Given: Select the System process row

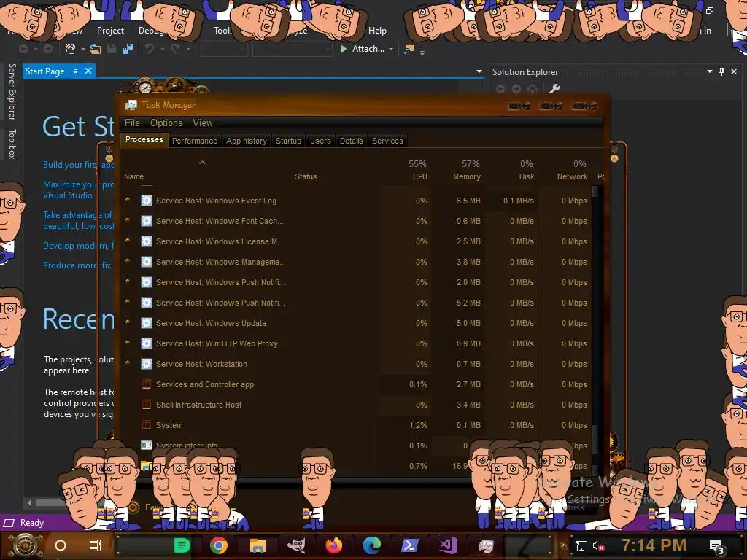Looking at the screenshot, I should coord(356,425).
